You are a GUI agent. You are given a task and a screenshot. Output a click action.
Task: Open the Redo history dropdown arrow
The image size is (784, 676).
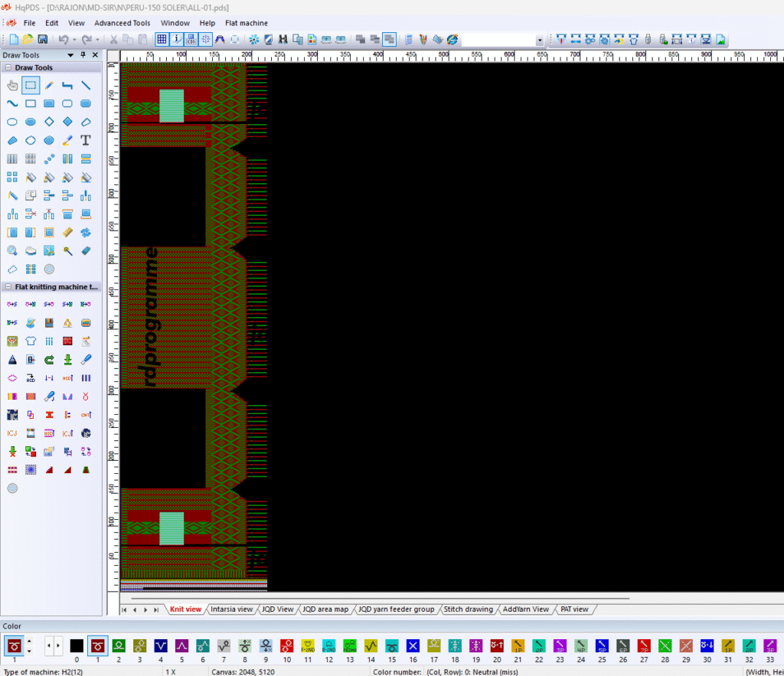(97, 40)
